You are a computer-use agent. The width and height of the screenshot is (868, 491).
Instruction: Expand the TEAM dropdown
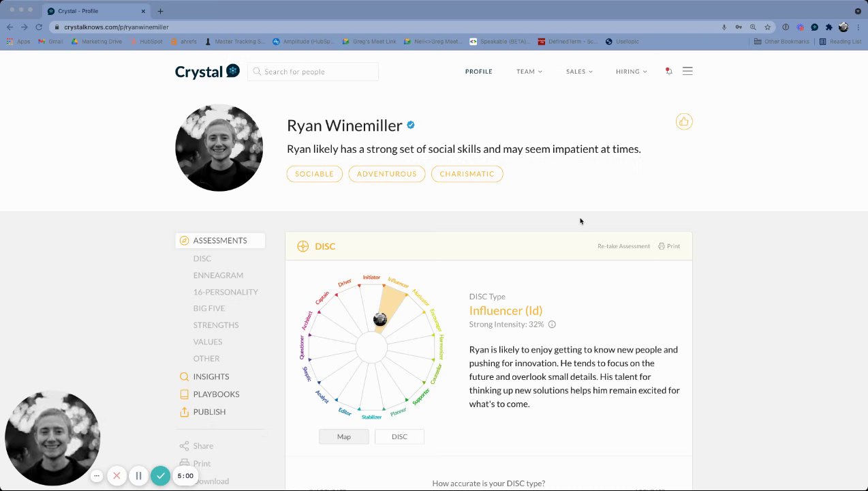[x=529, y=72]
